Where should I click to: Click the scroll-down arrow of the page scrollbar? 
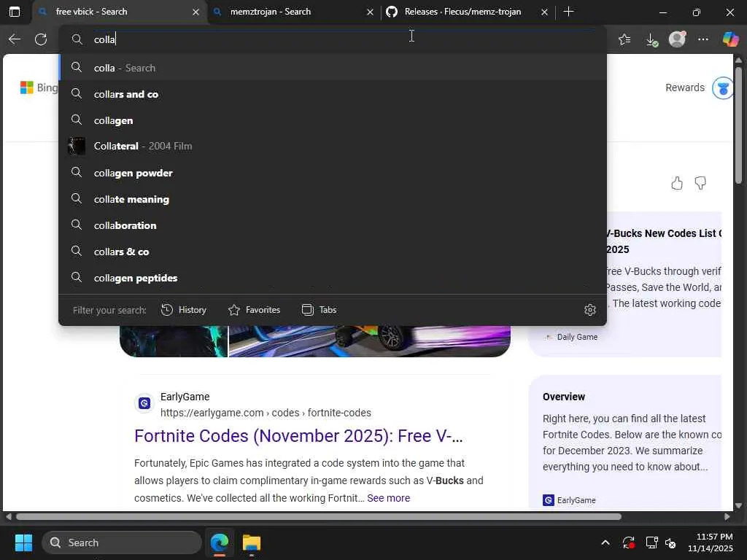point(738,506)
